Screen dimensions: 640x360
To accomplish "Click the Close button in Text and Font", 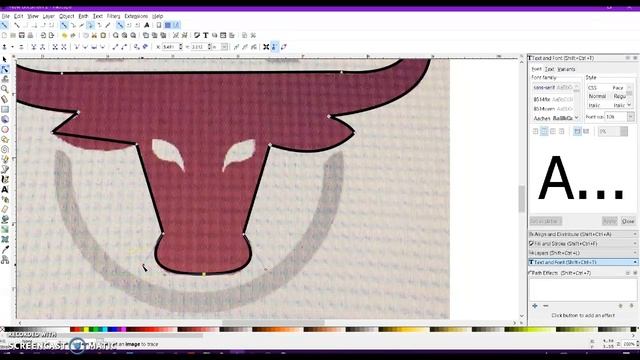I will click(x=628, y=221).
